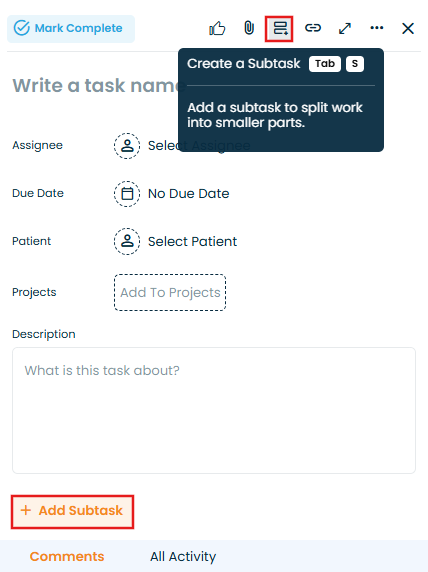Image resolution: width=428 pixels, height=572 pixels.
Task: Click the assignee avatar circle icon
Action: point(127,146)
